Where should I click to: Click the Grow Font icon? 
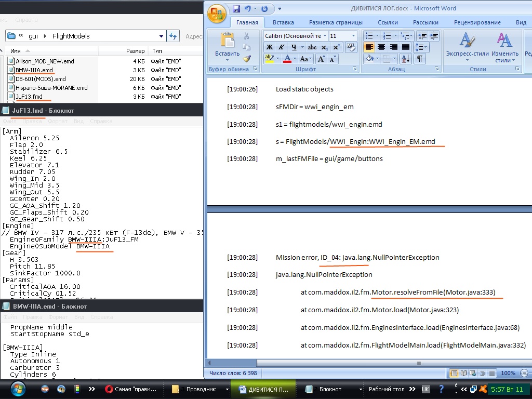point(321,59)
